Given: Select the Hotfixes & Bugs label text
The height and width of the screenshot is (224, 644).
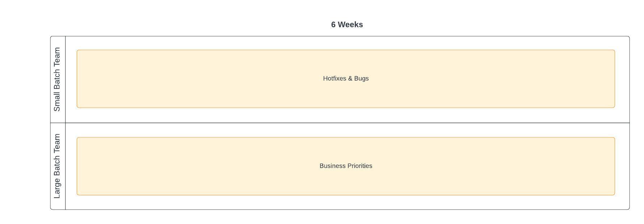Looking at the screenshot, I should click(346, 78).
